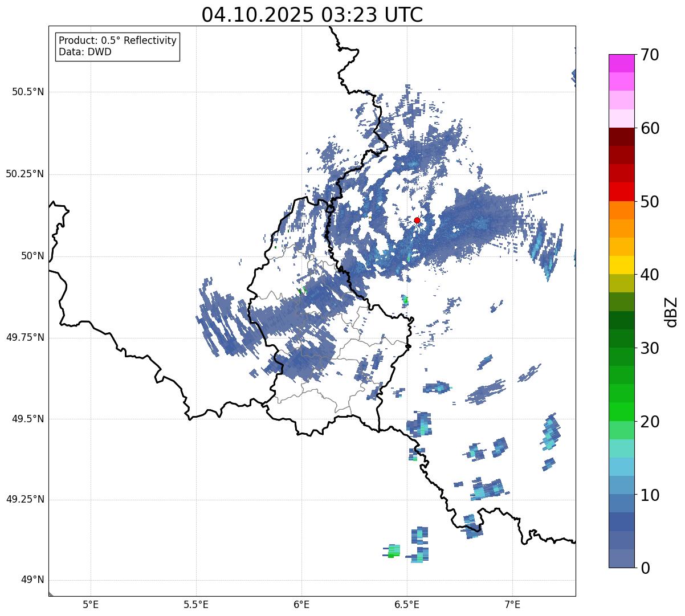Click the dBZ colorbar axis label
685x616 pixels.
coord(671,311)
